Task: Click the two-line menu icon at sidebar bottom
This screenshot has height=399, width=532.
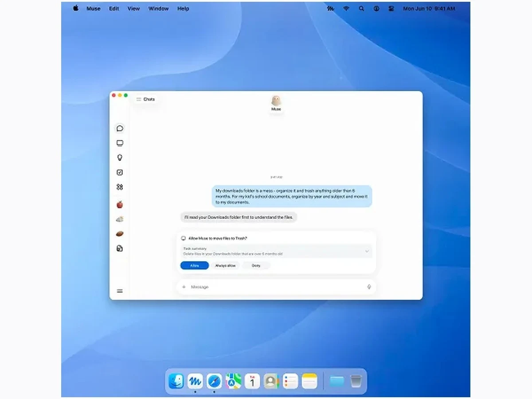Action: (120, 291)
